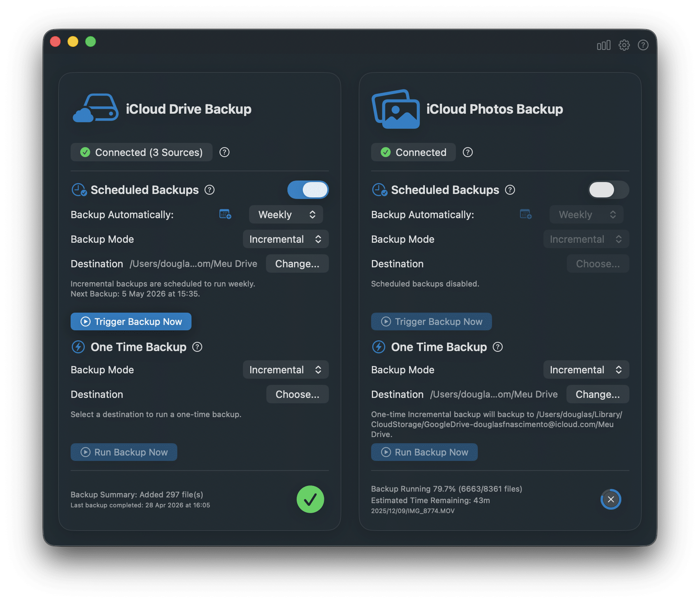This screenshot has height=603, width=700.
Task: Open Photos scheduled Backup Mode dropdown
Action: click(586, 239)
